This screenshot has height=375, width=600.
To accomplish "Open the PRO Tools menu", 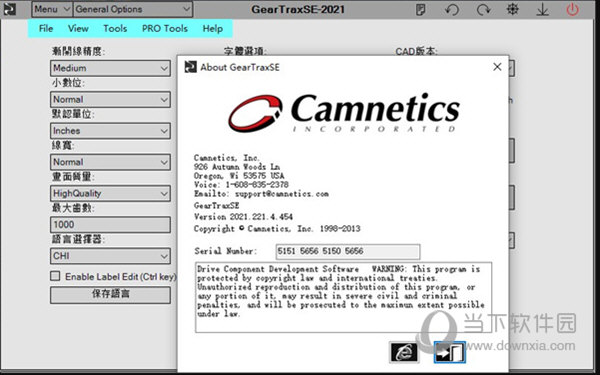I will coord(165,29).
